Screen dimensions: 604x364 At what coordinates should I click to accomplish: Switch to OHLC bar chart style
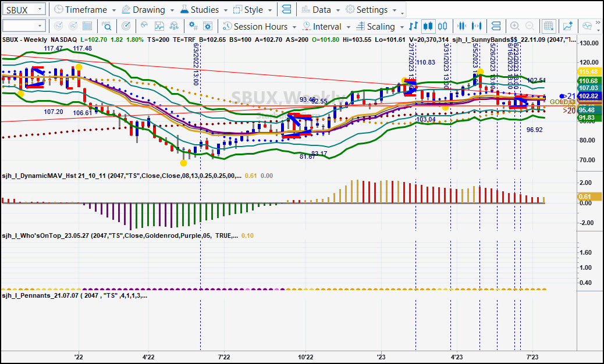(x=413, y=26)
